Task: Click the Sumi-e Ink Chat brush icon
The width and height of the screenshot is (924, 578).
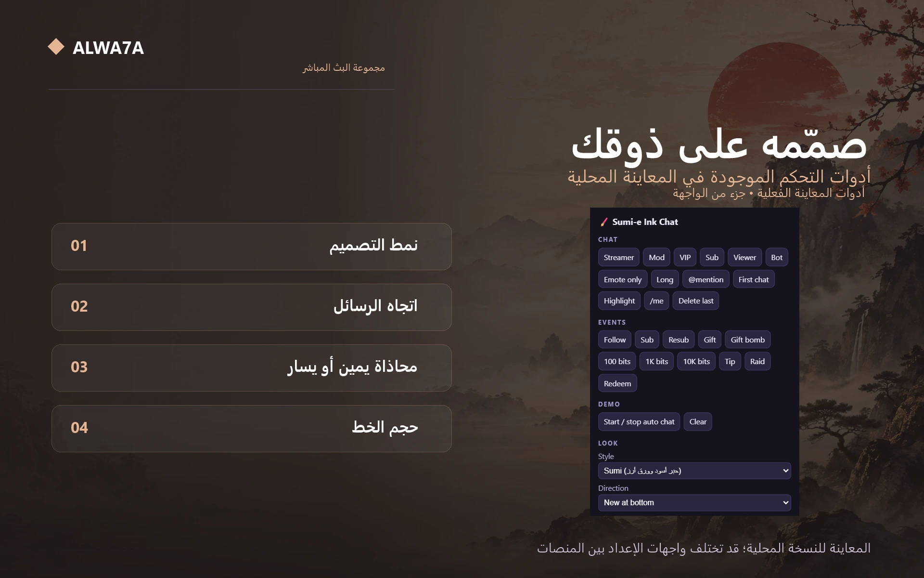Action: tap(603, 222)
